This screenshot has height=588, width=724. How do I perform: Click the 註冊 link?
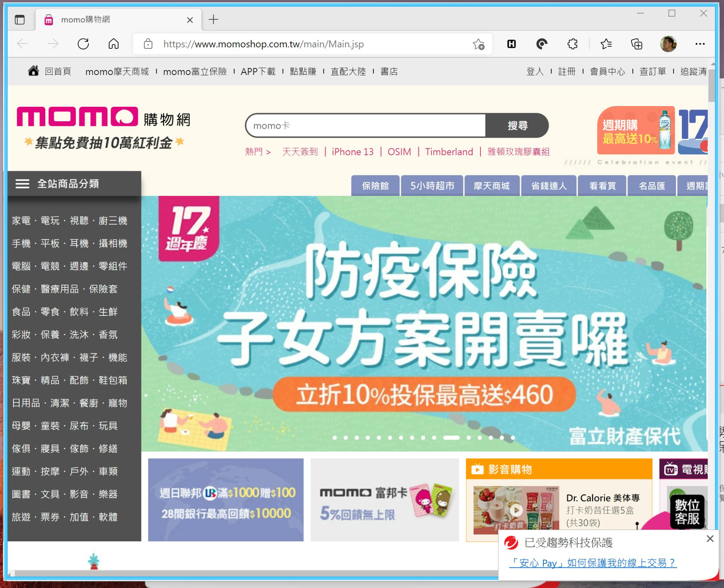click(x=567, y=71)
